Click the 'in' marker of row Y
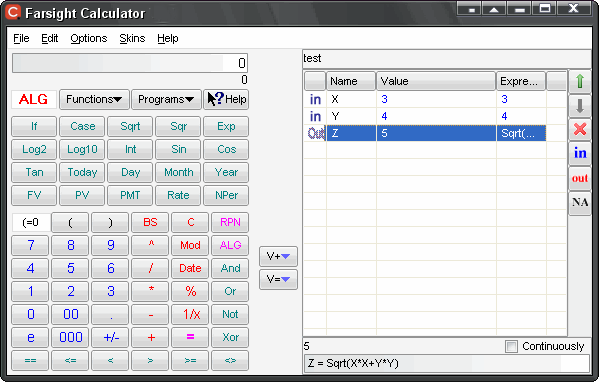The image size is (599, 382). point(315,116)
